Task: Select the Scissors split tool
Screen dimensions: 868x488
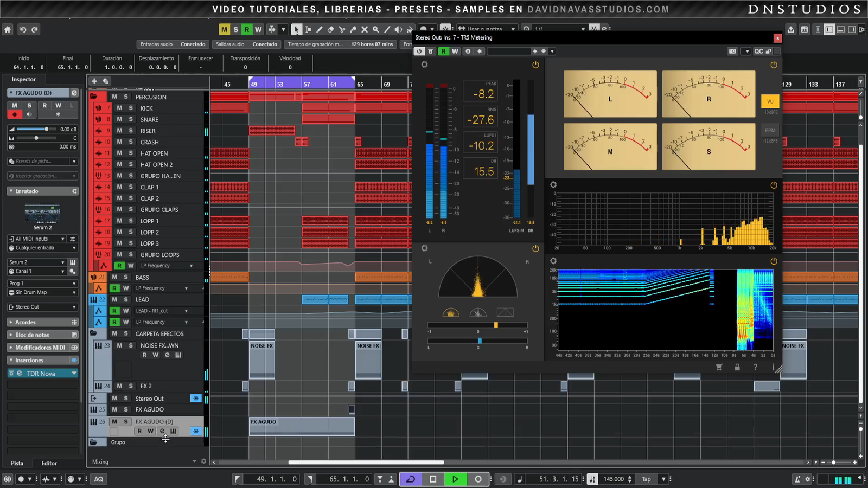Action: tap(342, 30)
